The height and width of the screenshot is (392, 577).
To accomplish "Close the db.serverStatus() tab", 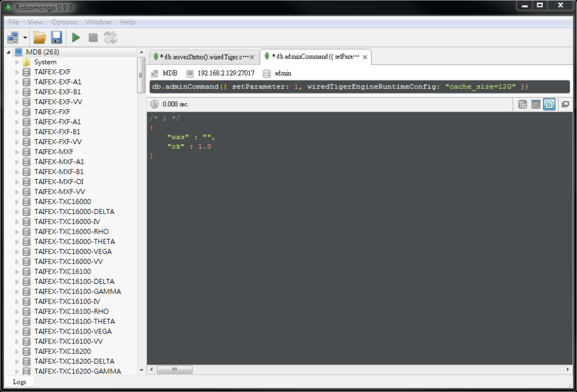I will click(x=252, y=57).
